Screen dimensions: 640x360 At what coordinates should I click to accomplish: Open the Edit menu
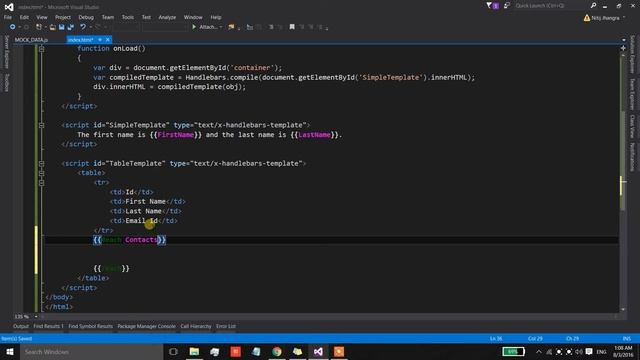(24, 17)
